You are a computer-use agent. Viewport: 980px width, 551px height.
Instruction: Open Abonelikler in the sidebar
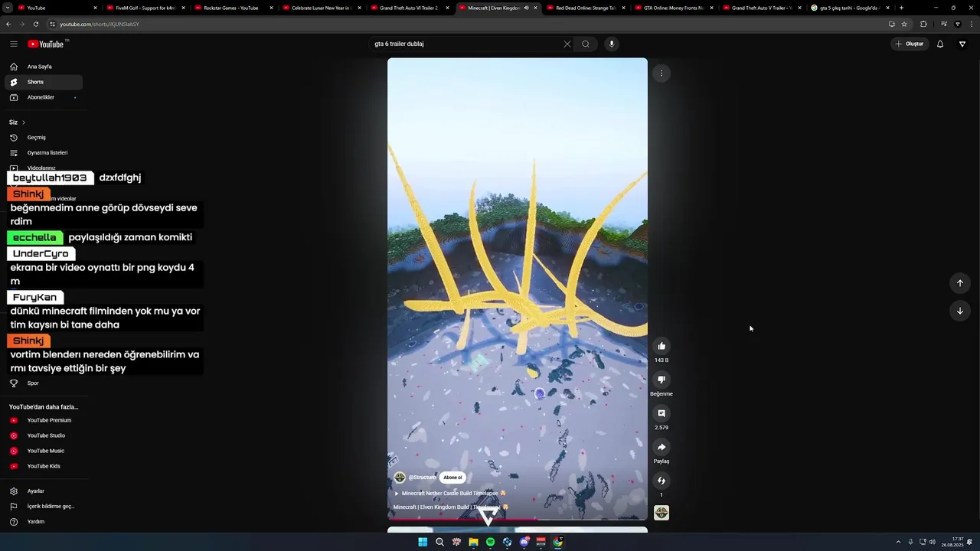[44, 97]
